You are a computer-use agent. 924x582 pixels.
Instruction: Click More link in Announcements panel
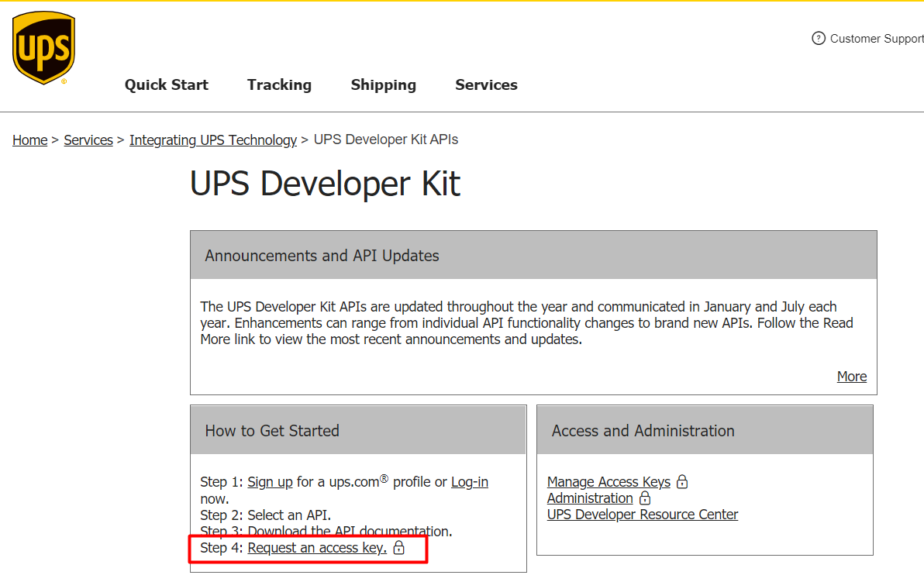pyautogui.click(x=851, y=377)
